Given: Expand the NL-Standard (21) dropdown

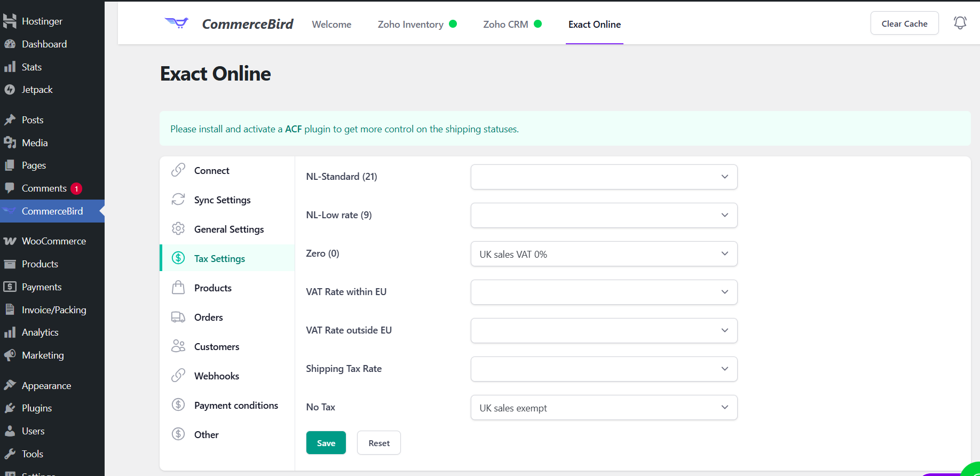Looking at the screenshot, I should (x=604, y=177).
